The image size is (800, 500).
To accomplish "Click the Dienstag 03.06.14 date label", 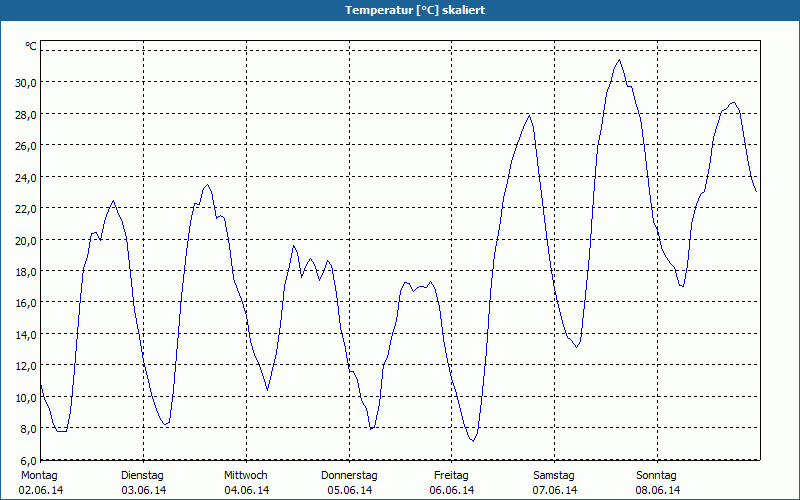I will tap(143, 483).
